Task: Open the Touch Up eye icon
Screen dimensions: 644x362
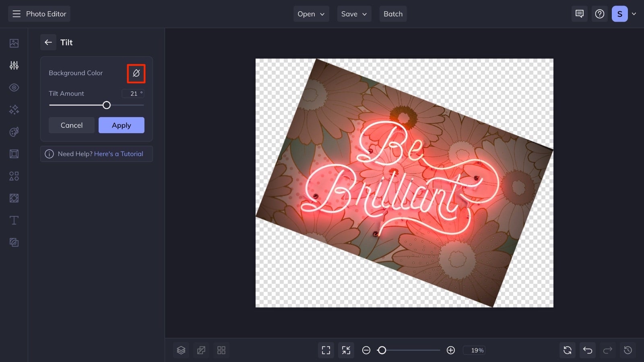Action: [14, 87]
